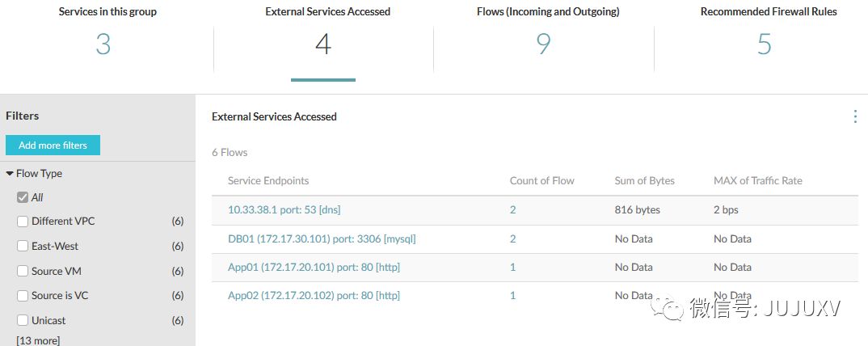
Task: Check the All flow type checkbox
Action: (x=23, y=197)
